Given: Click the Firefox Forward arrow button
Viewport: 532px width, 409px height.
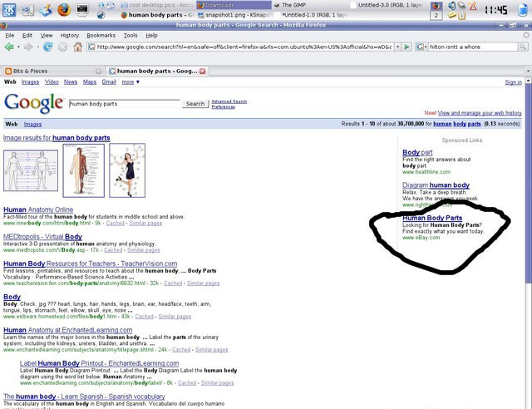Looking at the screenshot, I should [28, 47].
